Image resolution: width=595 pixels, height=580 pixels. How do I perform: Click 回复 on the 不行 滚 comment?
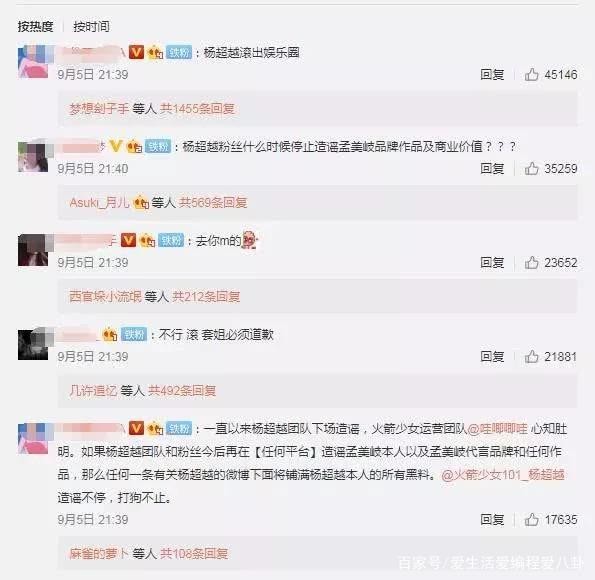click(x=492, y=356)
